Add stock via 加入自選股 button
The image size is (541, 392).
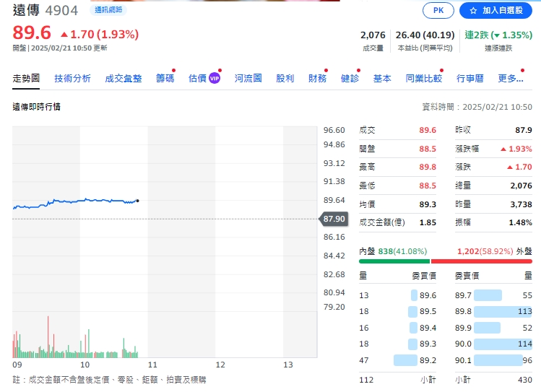point(495,10)
